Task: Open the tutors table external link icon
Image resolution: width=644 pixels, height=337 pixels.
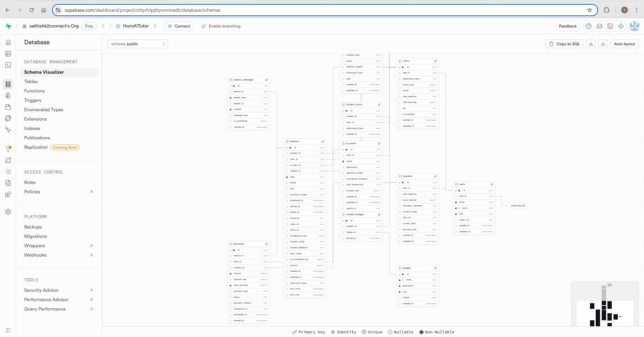Action: tap(435, 61)
